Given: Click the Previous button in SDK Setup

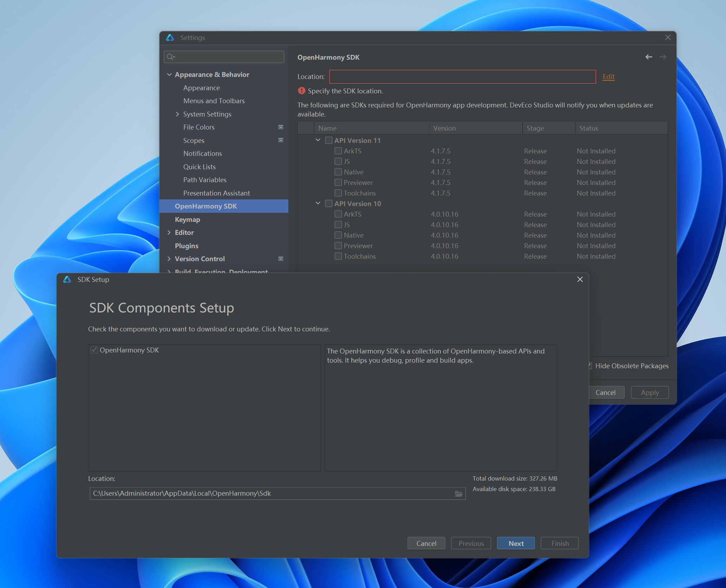Looking at the screenshot, I should [x=471, y=543].
